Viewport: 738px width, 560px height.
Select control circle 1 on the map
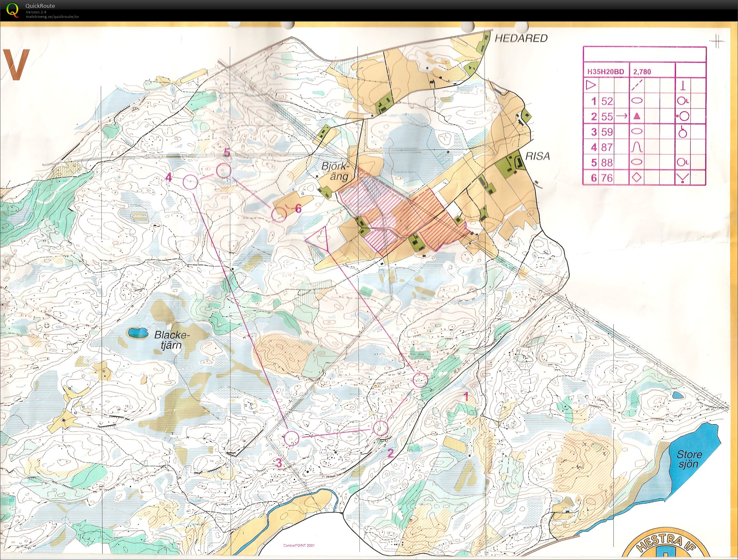[x=420, y=380]
